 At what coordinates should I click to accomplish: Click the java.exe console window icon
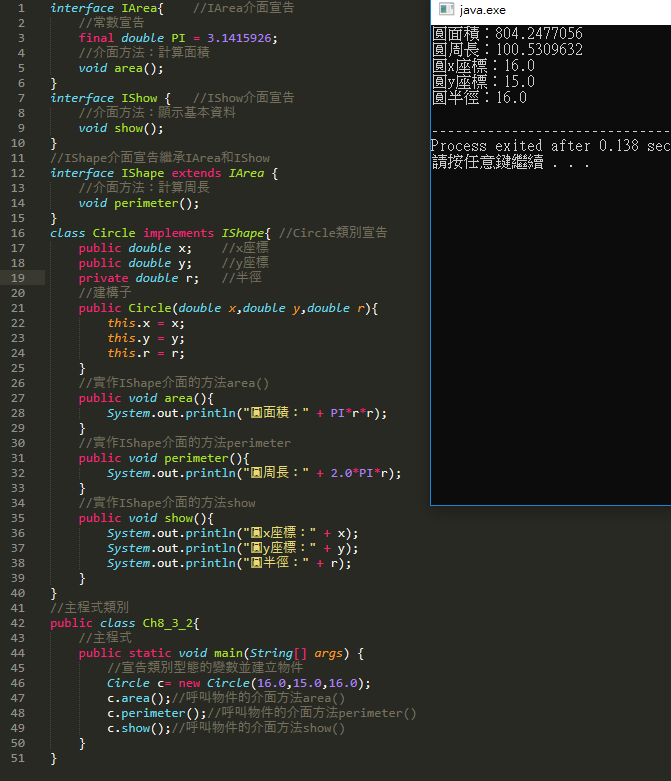tap(443, 10)
